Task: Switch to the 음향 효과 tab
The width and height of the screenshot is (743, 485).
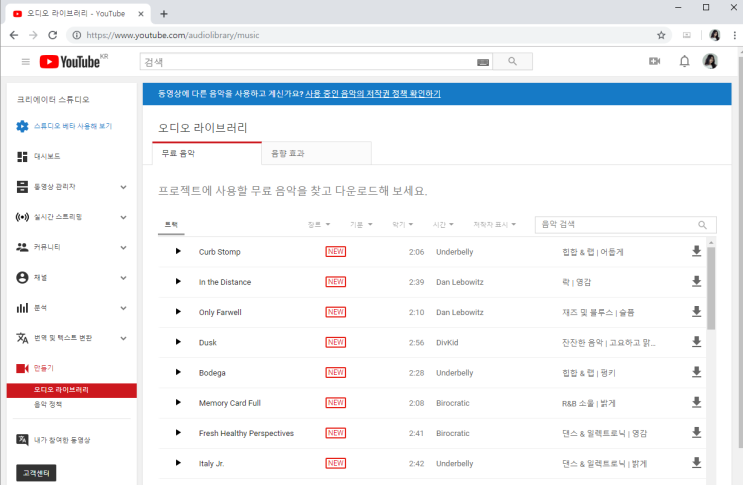Action: coord(317,153)
